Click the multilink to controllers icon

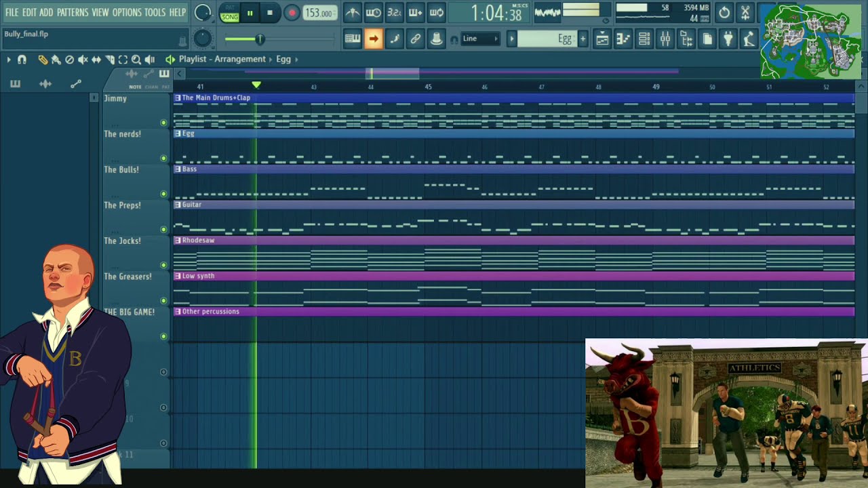click(415, 39)
